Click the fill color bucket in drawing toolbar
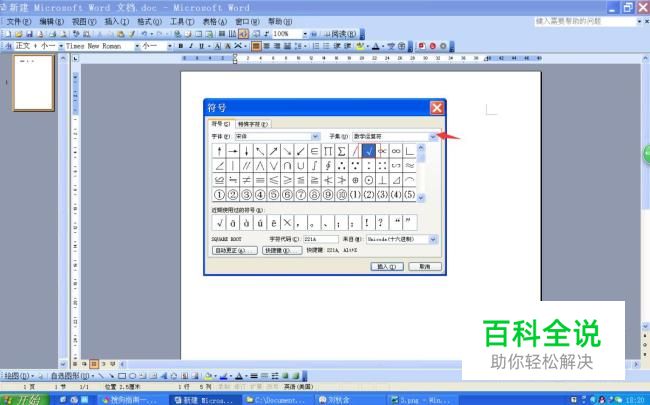650x405 pixels. pyautogui.click(x=208, y=376)
